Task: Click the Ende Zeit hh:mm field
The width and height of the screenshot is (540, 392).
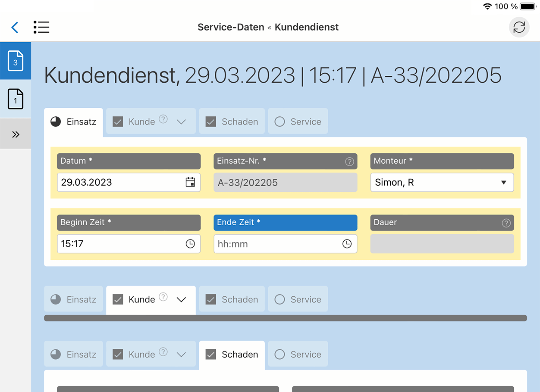Action: pos(286,244)
